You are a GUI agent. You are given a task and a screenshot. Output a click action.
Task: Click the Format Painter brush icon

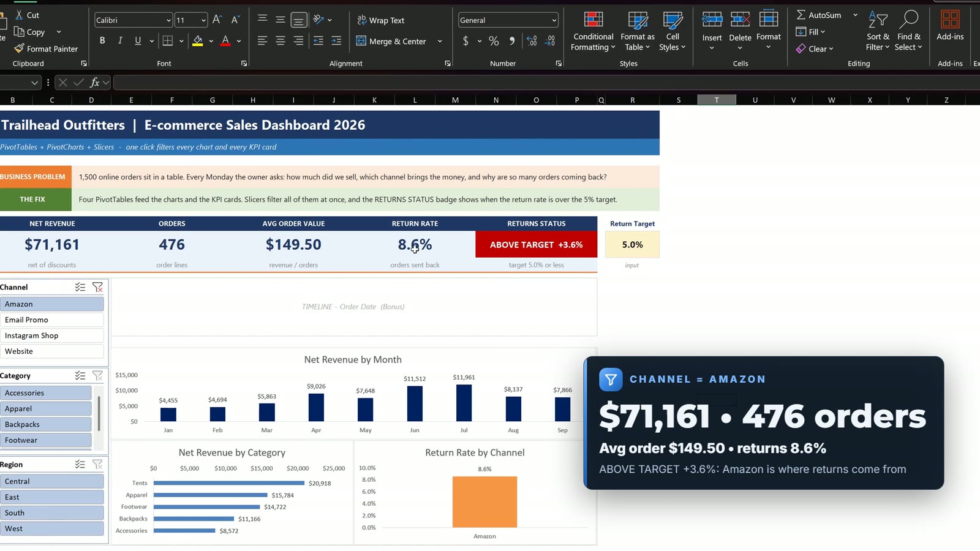click(19, 48)
